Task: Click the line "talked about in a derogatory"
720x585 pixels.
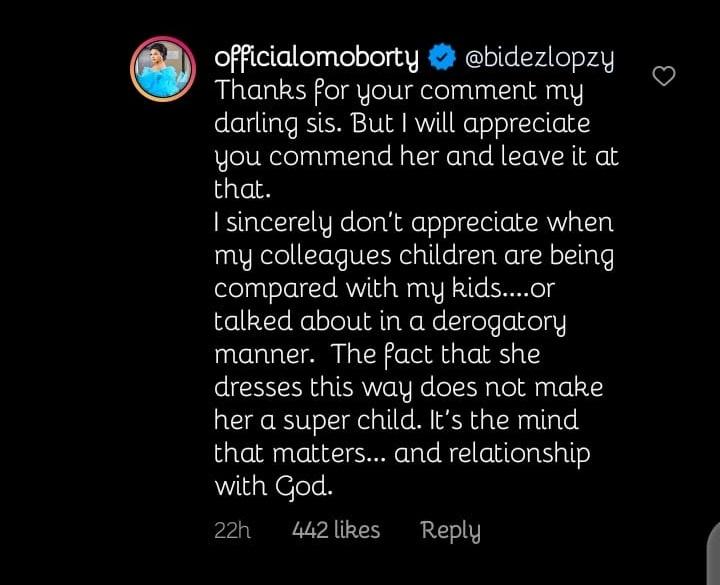Action: pos(390,322)
